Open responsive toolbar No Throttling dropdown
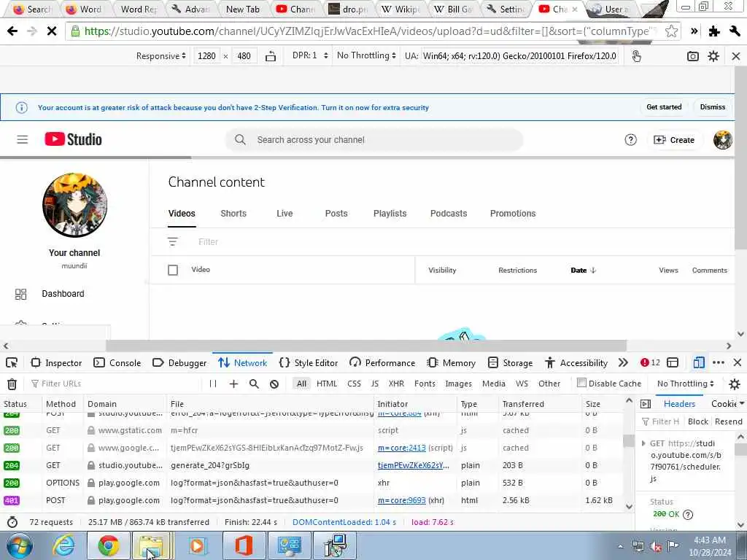The width and height of the screenshot is (747, 560). [x=366, y=55]
